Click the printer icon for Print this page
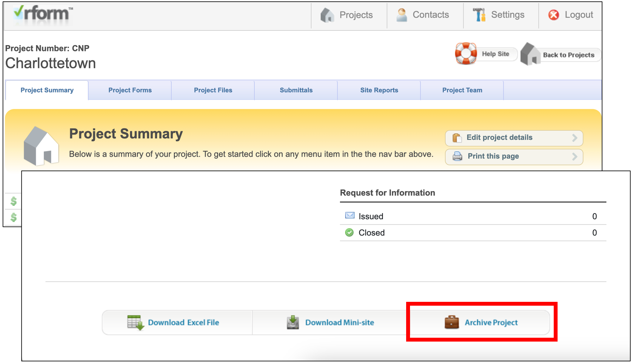Viewport: 632px width, 364px height. click(457, 156)
